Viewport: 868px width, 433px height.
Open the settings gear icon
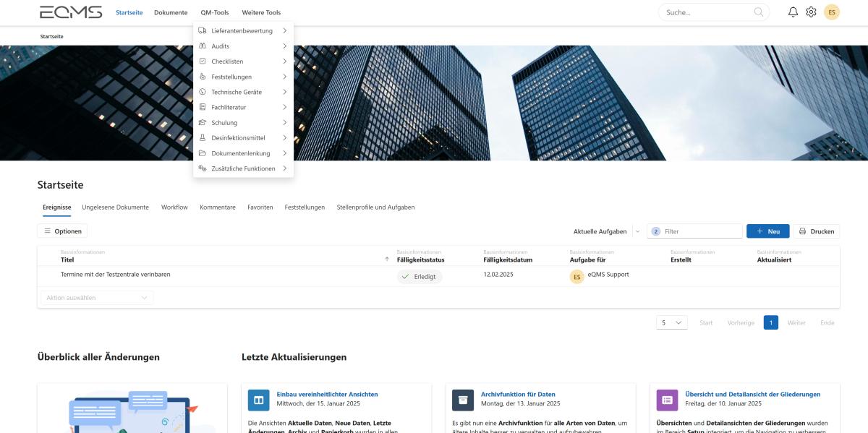click(811, 12)
